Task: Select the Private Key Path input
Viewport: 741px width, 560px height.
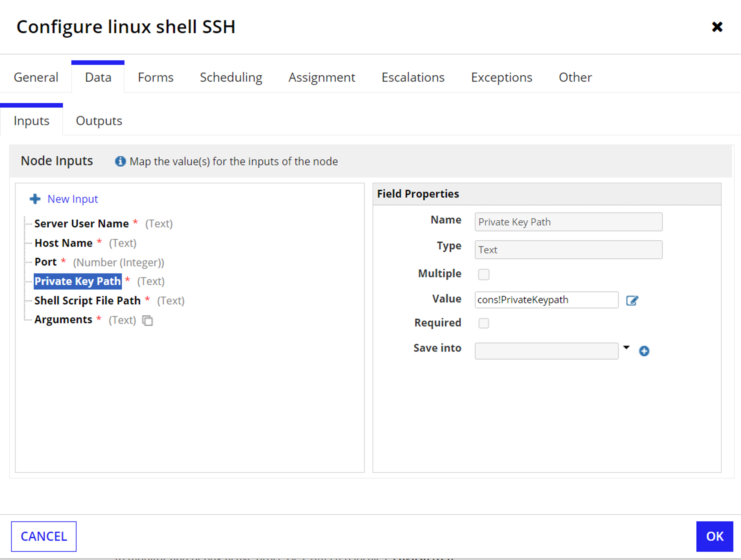Action: point(78,281)
